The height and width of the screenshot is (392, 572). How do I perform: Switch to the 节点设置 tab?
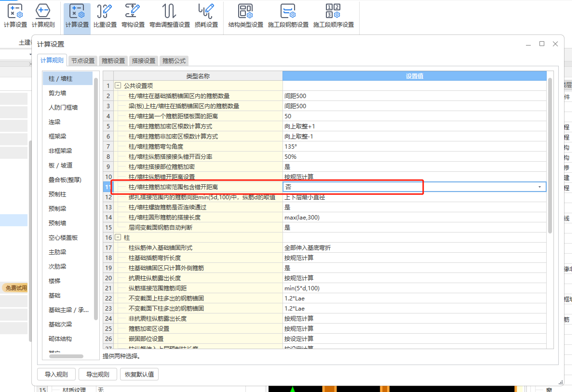83,61
